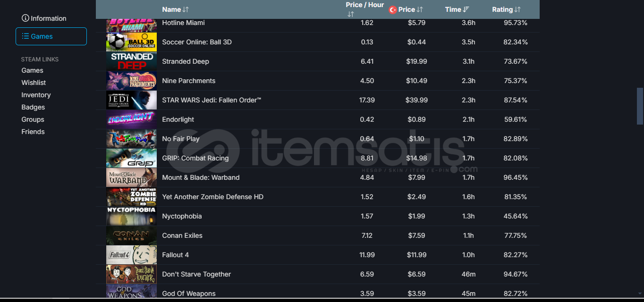Screen dimensions: 644x302
Task: Click the Endorlight thumbnail
Action: coord(131,119)
